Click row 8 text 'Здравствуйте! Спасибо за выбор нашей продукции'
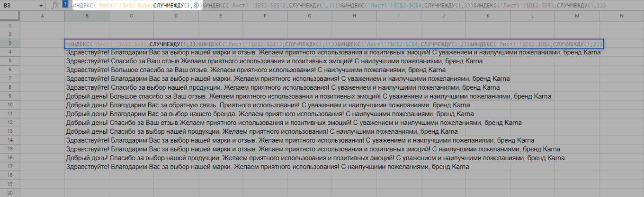The image size is (644, 197). [143, 87]
